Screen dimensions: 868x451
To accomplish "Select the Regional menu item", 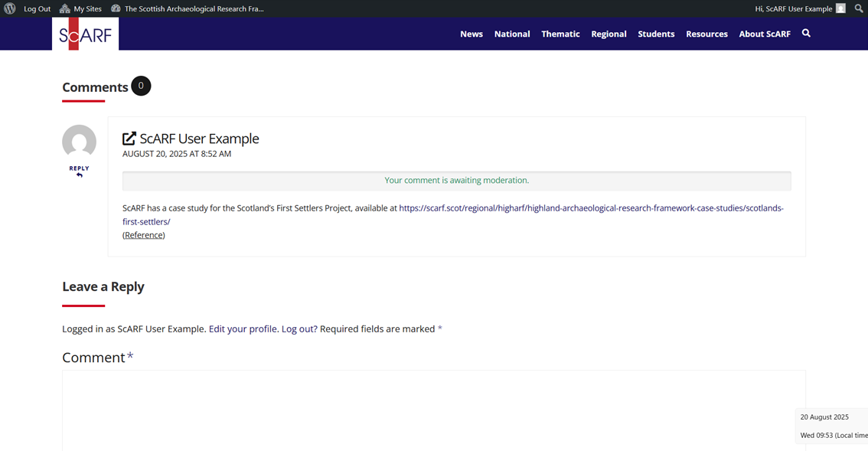I will (609, 34).
